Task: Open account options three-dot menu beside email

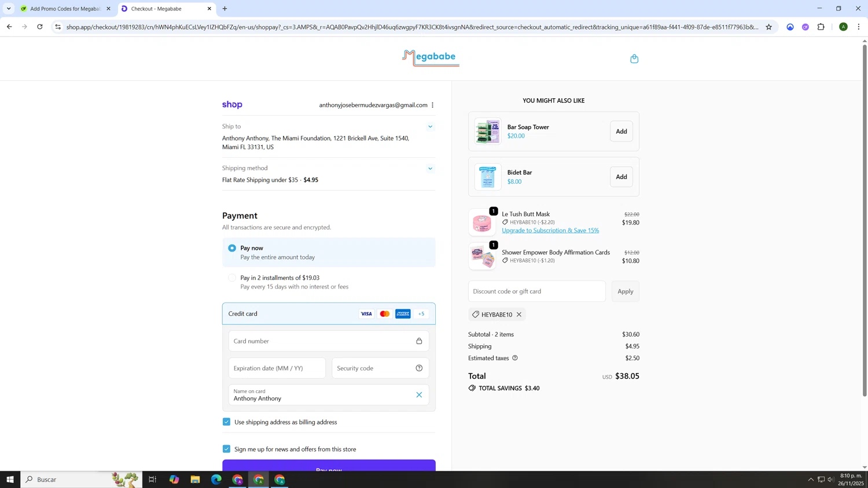Action: pyautogui.click(x=432, y=105)
